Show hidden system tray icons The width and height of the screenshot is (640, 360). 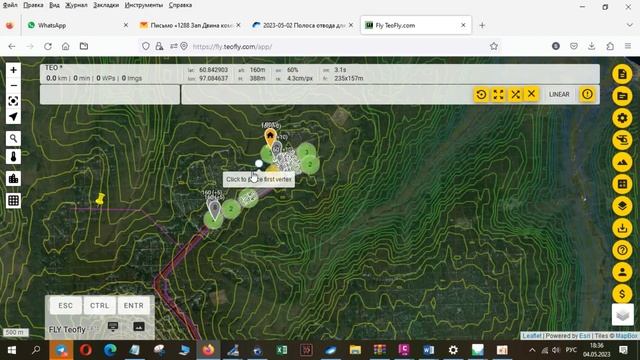(532, 350)
